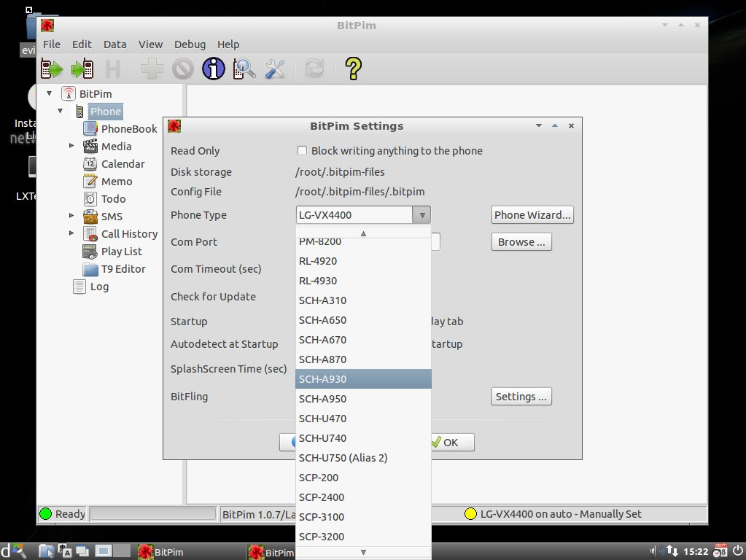Click the grayed H toolbar icon
The height and width of the screenshot is (560, 746).
[113, 69]
